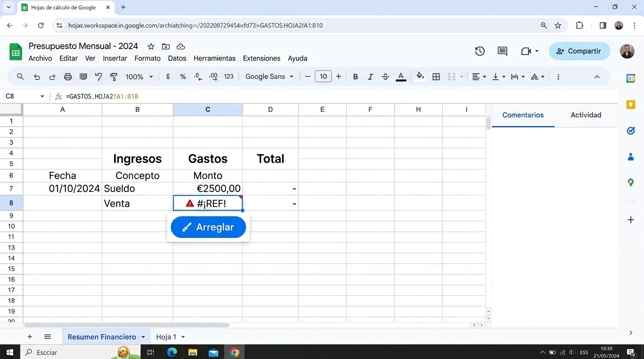The image size is (644, 359).
Task: Select the cell containing €2500,00
Action: (208, 189)
